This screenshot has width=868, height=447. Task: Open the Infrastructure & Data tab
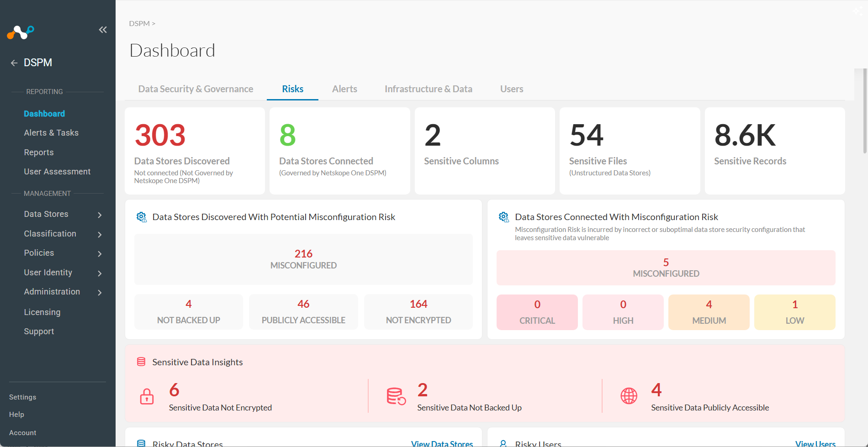point(429,89)
